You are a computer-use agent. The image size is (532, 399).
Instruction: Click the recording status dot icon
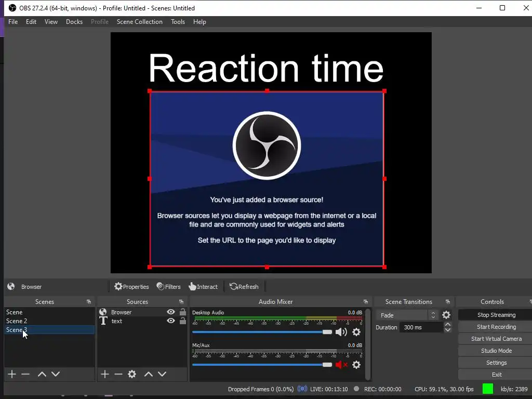pyautogui.click(x=356, y=389)
